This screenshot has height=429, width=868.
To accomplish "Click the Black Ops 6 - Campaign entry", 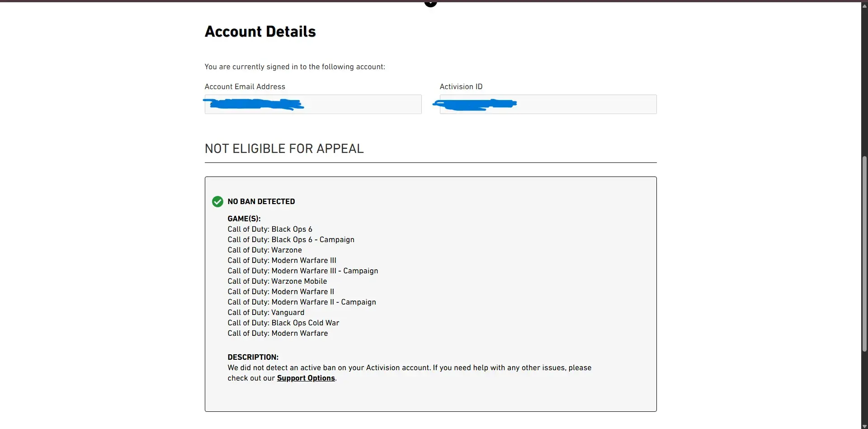I will pos(291,239).
